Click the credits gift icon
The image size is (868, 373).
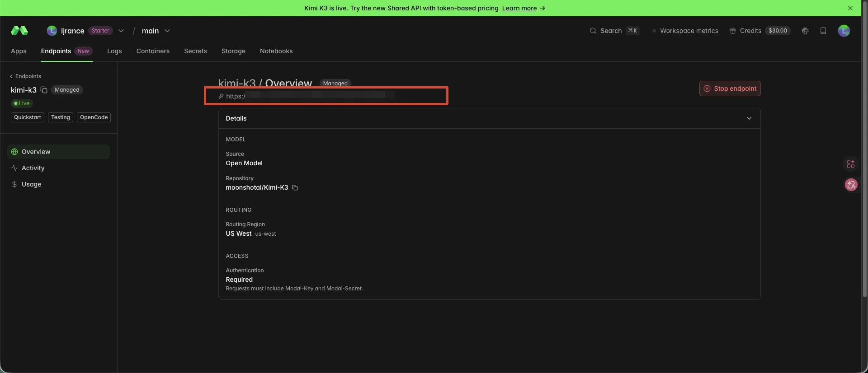[732, 31]
